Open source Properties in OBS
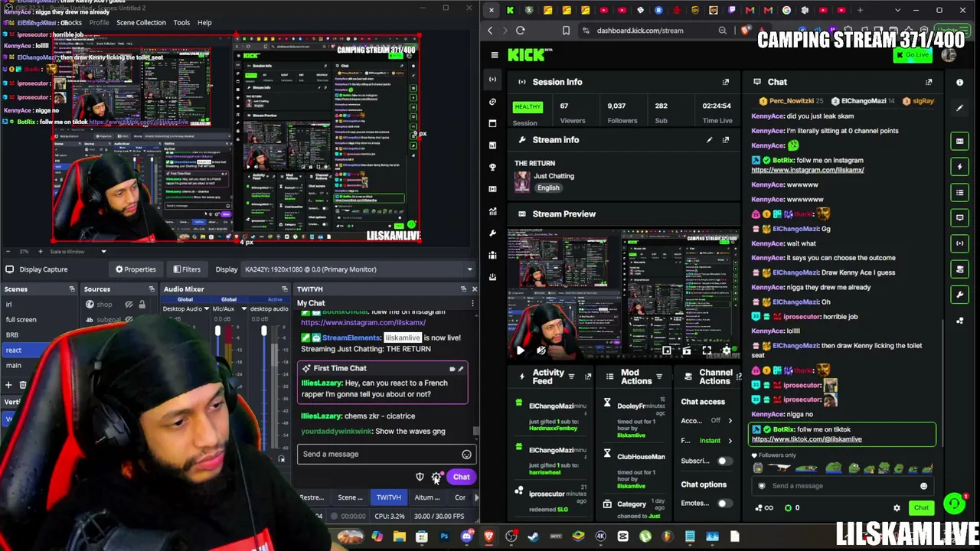Image resolution: width=980 pixels, height=551 pixels. tap(136, 269)
